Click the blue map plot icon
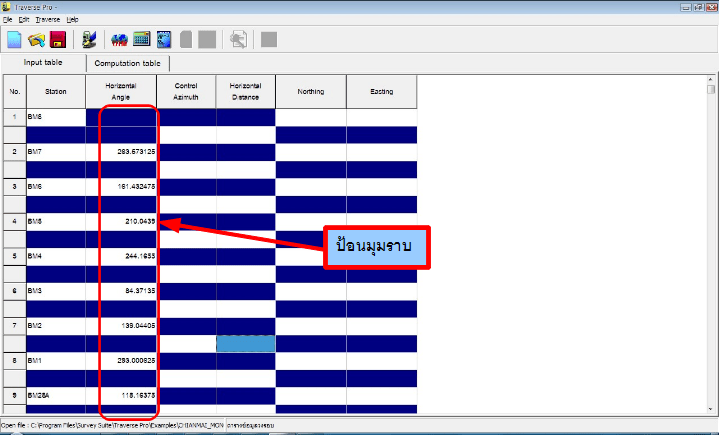 pos(164,39)
